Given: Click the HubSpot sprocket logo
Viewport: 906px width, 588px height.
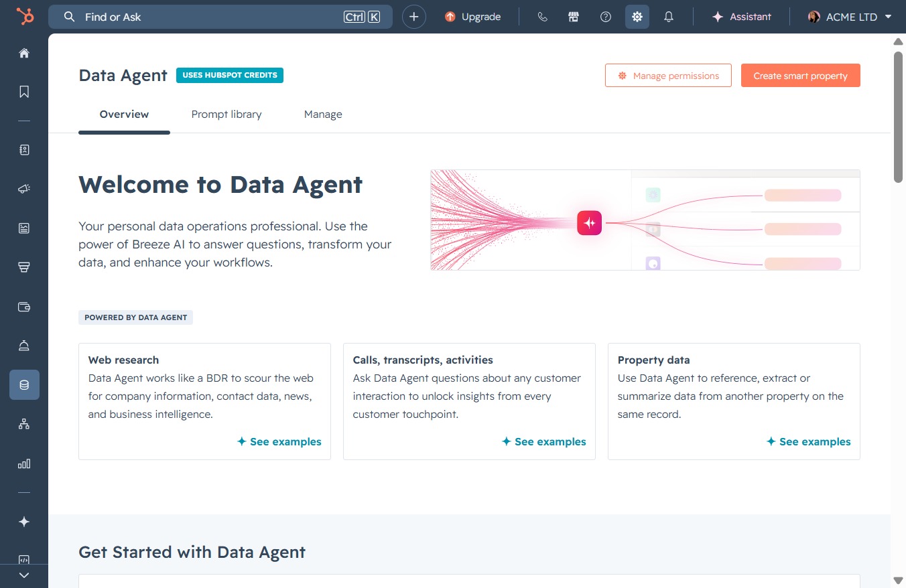Looking at the screenshot, I should click(x=25, y=17).
